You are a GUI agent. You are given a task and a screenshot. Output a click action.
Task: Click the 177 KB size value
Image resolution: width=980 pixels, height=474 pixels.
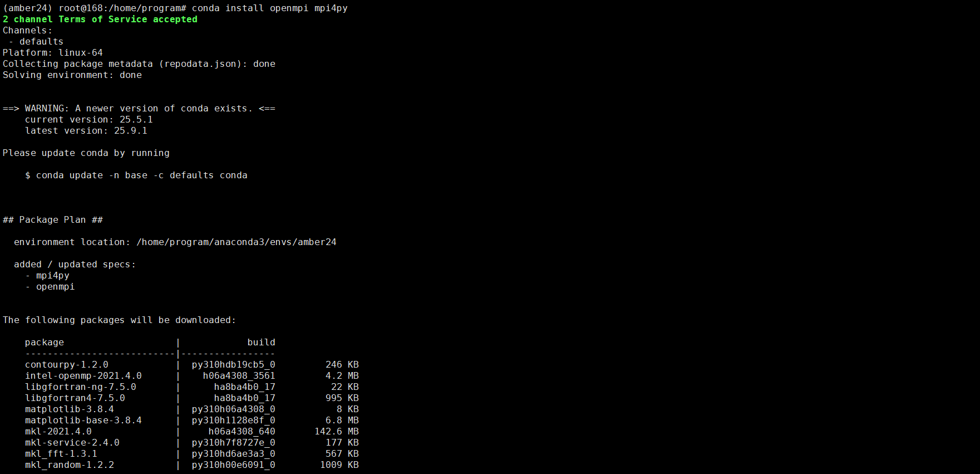[342, 443]
